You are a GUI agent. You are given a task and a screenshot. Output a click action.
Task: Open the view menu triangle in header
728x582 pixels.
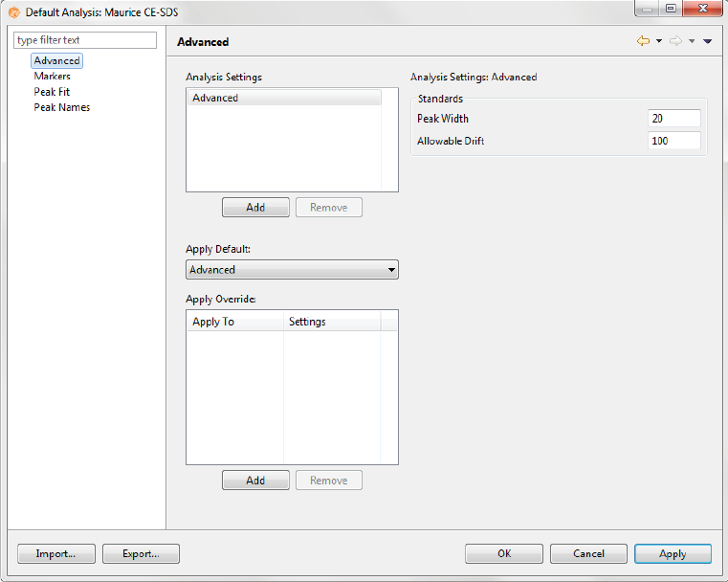[x=707, y=41]
